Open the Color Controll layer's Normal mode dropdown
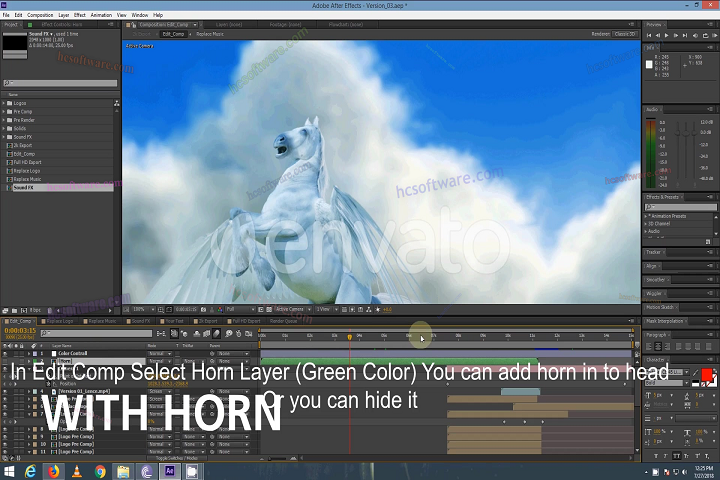720x480 pixels. tap(159, 354)
